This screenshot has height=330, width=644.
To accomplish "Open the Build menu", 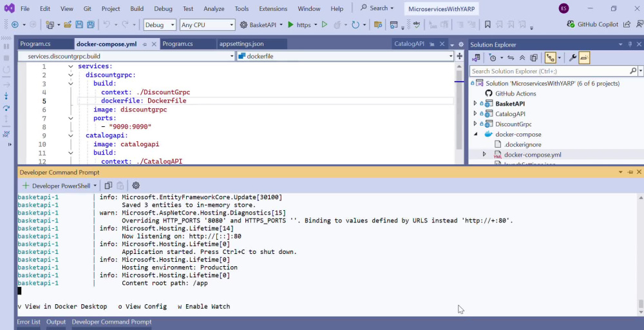I will tap(137, 8).
